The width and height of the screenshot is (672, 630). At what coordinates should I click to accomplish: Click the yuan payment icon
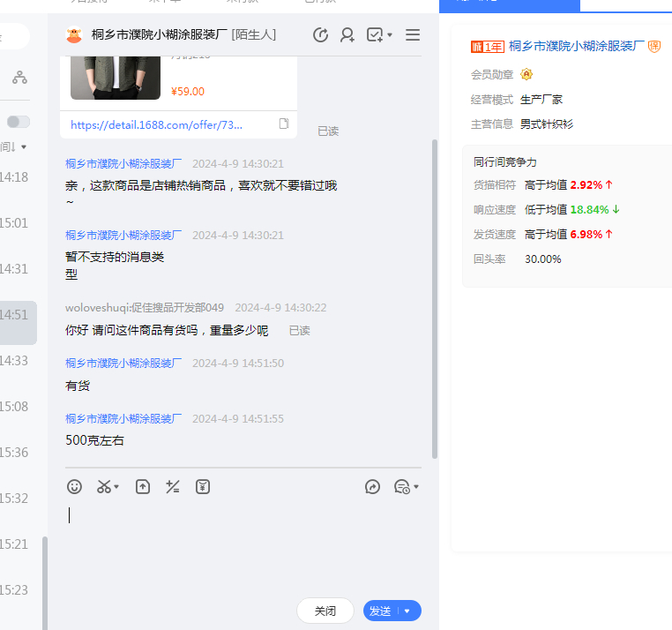(x=203, y=486)
